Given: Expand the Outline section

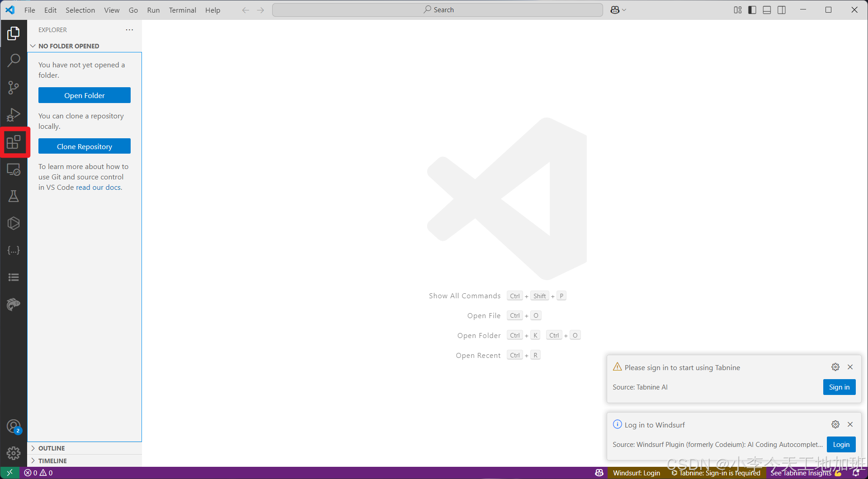Looking at the screenshot, I should tap(85, 448).
